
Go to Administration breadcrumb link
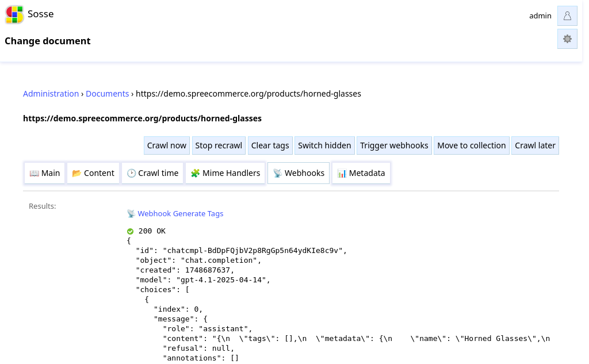51,94
